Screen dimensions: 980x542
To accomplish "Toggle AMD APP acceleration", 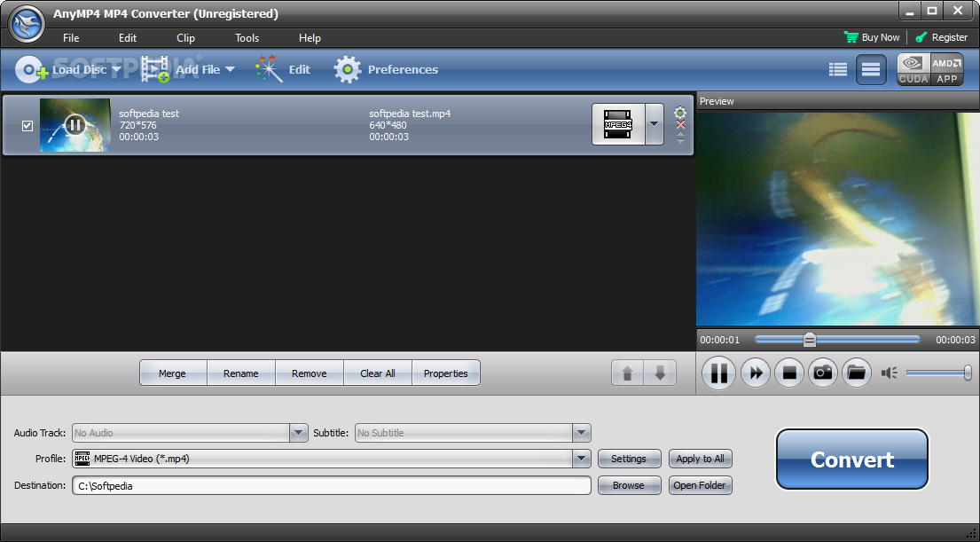I will point(946,69).
